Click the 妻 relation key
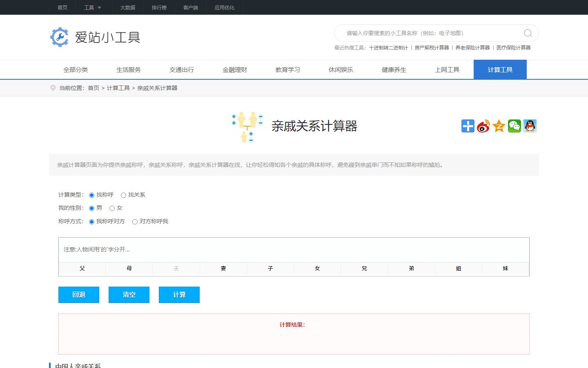 (223, 269)
